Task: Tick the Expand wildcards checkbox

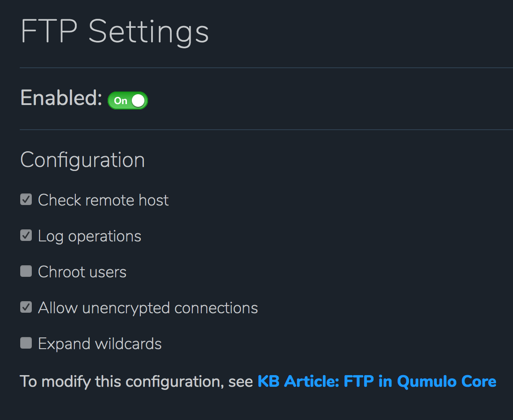Action: [x=26, y=343]
